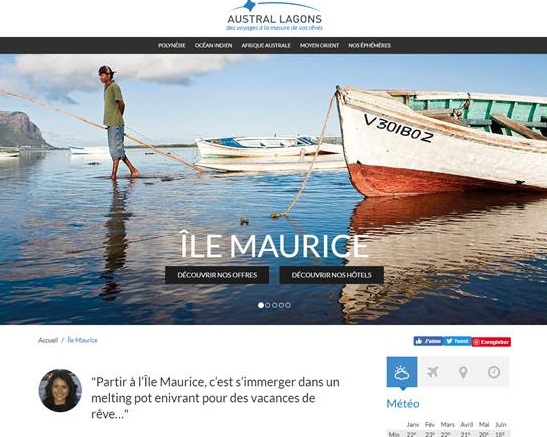Screen dimensions: 547x437
Task: Open the Nos Éphémères menu item
Action: pos(369,45)
